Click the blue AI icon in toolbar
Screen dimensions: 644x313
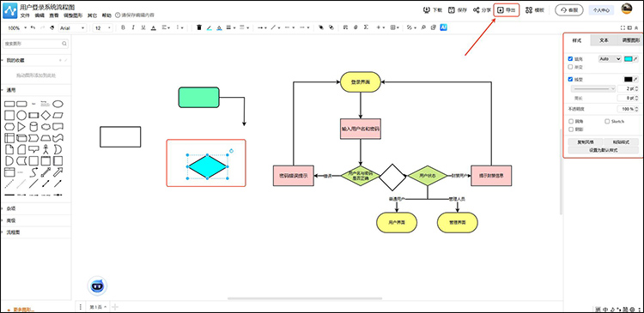click(x=444, y=27)
